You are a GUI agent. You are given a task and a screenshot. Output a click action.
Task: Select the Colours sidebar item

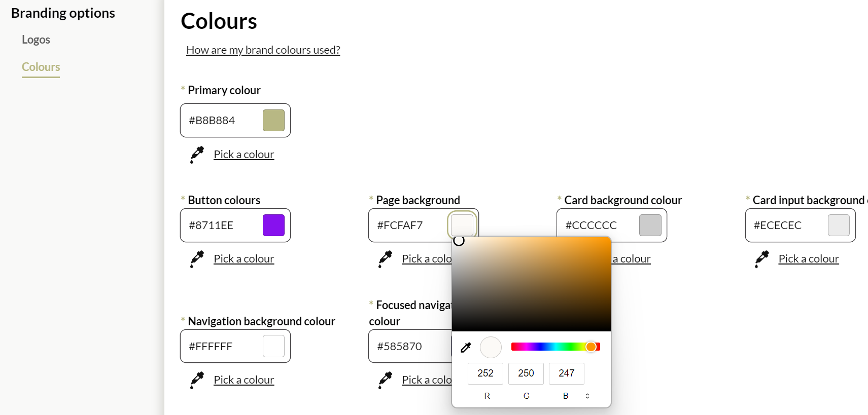(41, 67)
